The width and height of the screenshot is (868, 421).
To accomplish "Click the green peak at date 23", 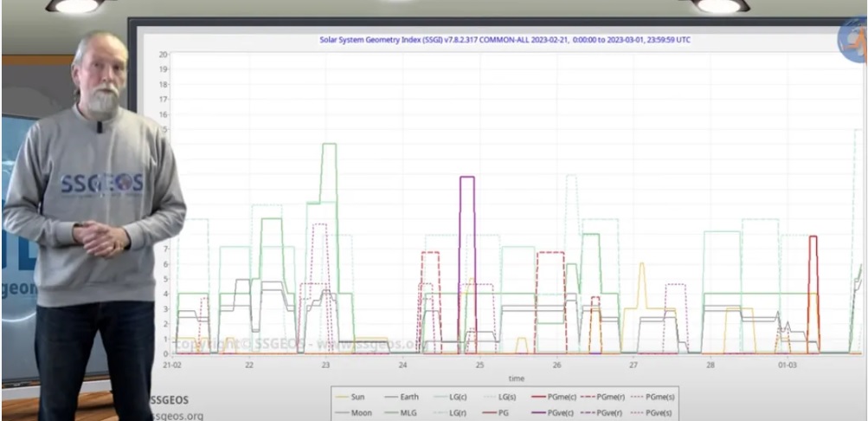I will click(328, 145).
